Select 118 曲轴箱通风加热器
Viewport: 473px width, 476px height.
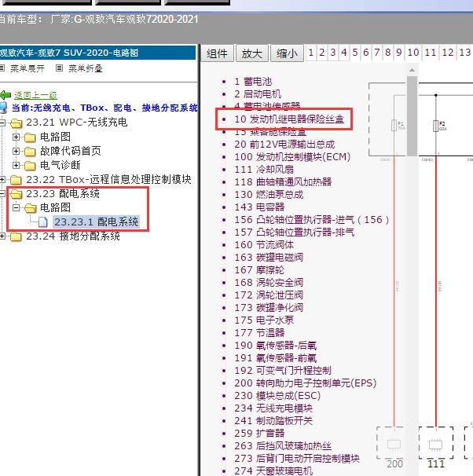[283, 182]
